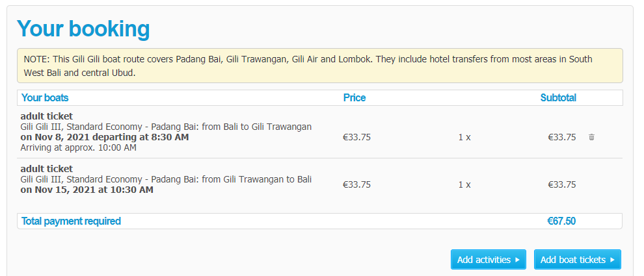
Task: Click the Nov 8, 2021 departure date line
Action: pos(105,137)
